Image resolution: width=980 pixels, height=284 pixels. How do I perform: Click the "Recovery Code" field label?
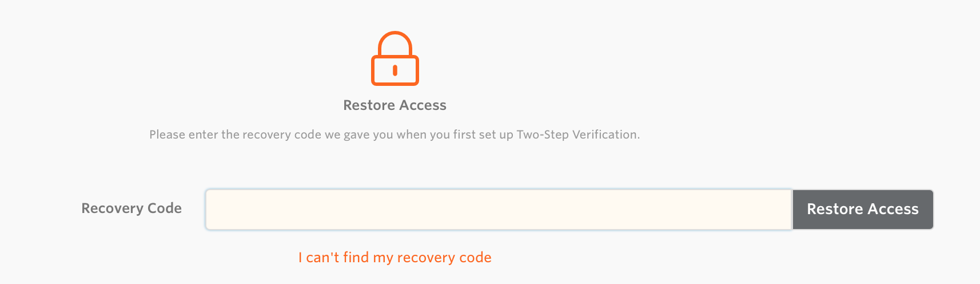(x=132, y=208)
